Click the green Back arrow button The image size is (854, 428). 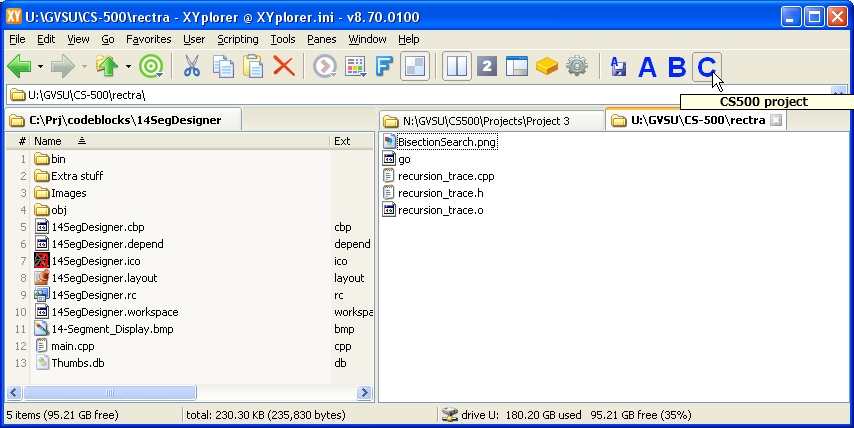click(20, 67)
